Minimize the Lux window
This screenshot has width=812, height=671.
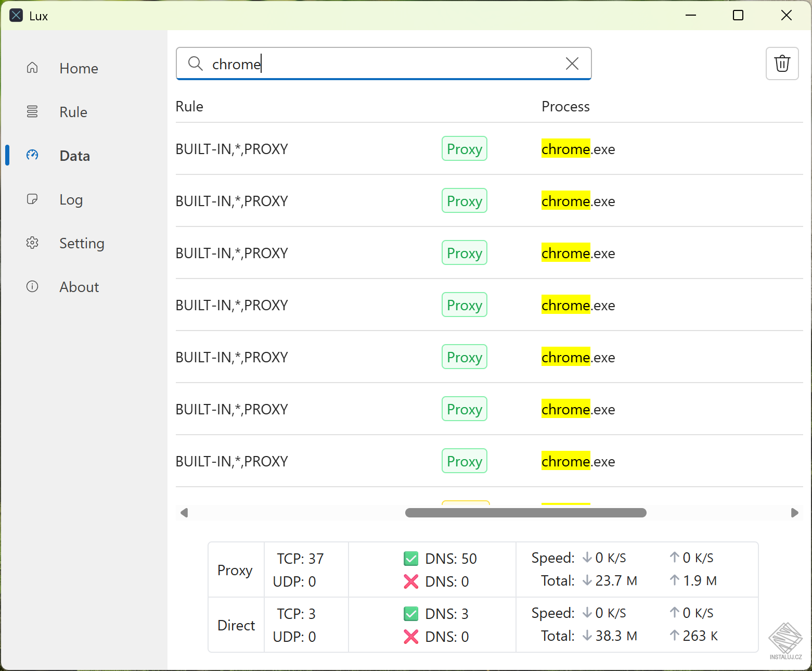[691, 15]
